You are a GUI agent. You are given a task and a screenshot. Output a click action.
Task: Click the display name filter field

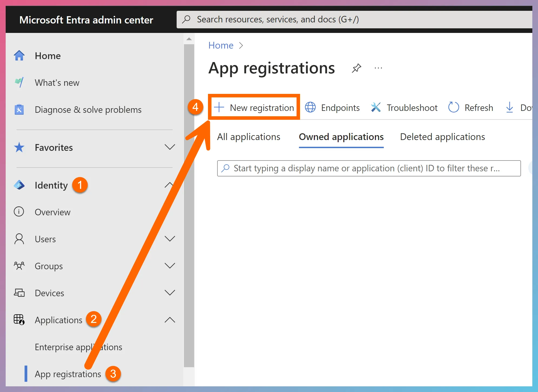click(367, 168)
